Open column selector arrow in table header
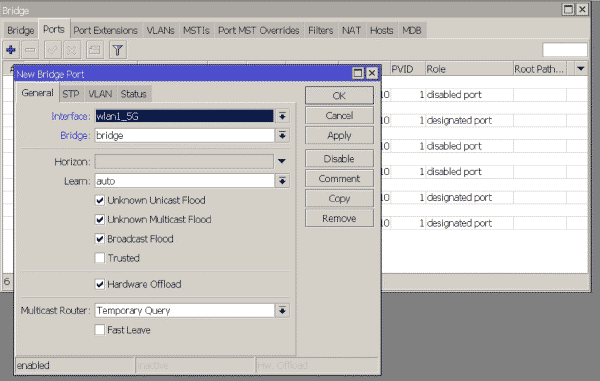 click(581, 69)
